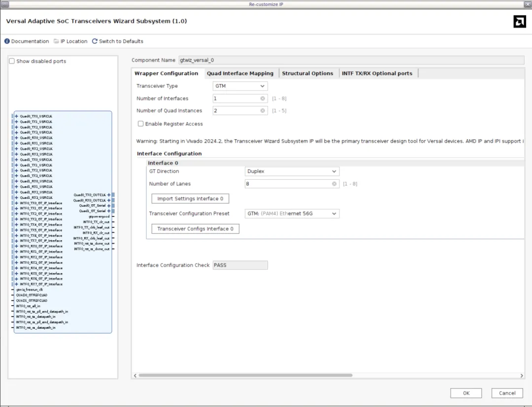Click Import Settings Interface 0 button
The image size is (532, 407).
pyautogui.click(x=190, y=199)
